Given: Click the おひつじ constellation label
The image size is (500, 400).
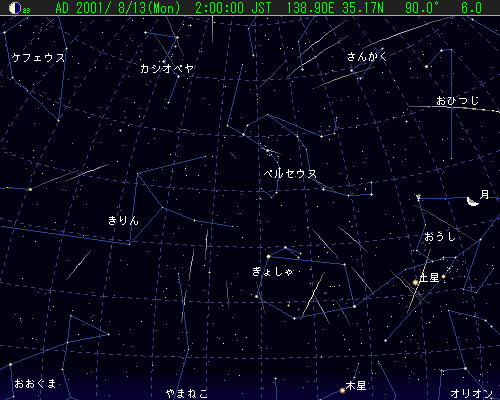Looking at the screenshot, I should pos(458,100).
